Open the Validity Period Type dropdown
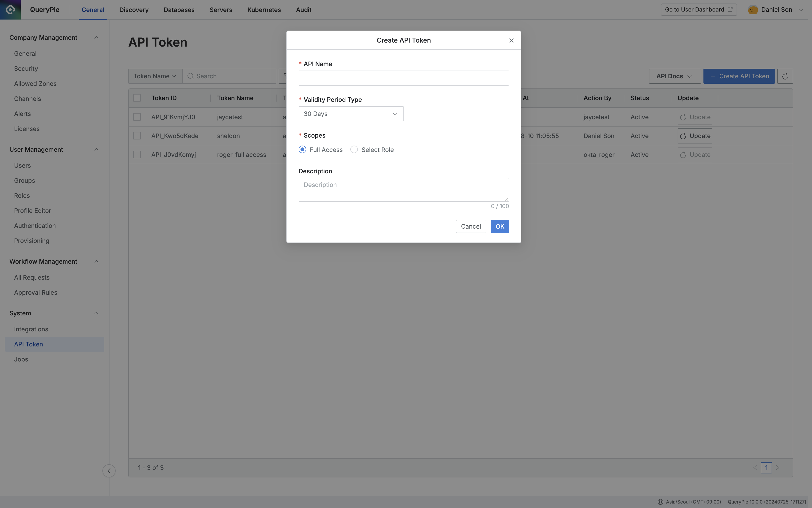 (x=351, y=114)
